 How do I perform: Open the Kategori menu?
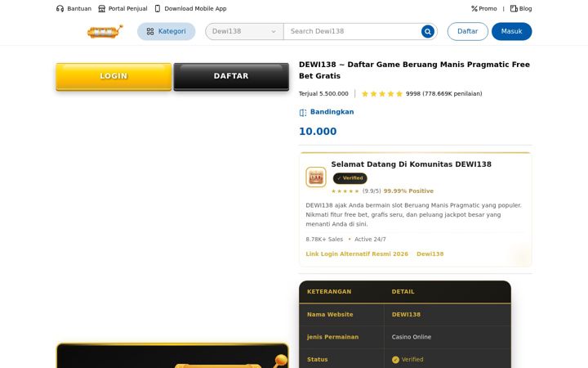166,32
